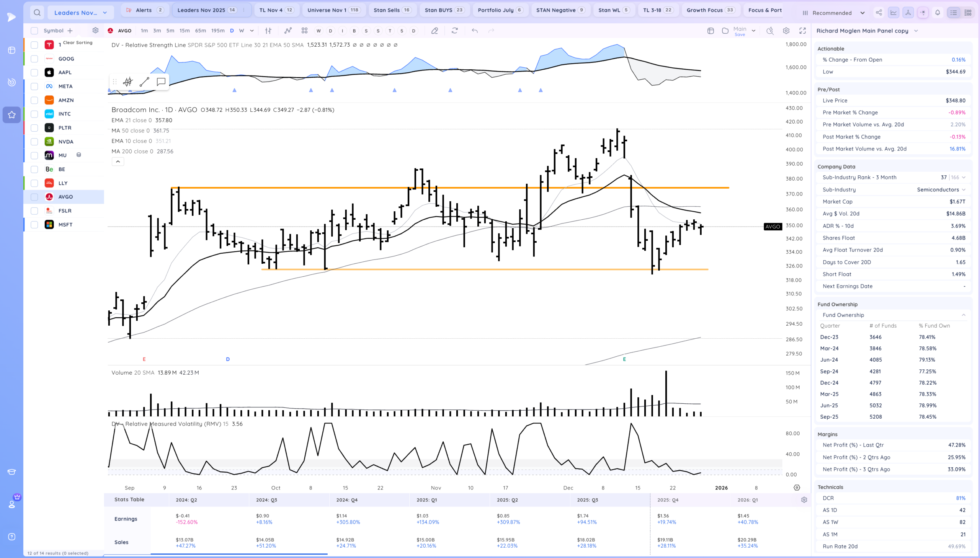Toggle the select-all Symbol checkbox
This screenshot has width=980, height=558.
point(34,31)
